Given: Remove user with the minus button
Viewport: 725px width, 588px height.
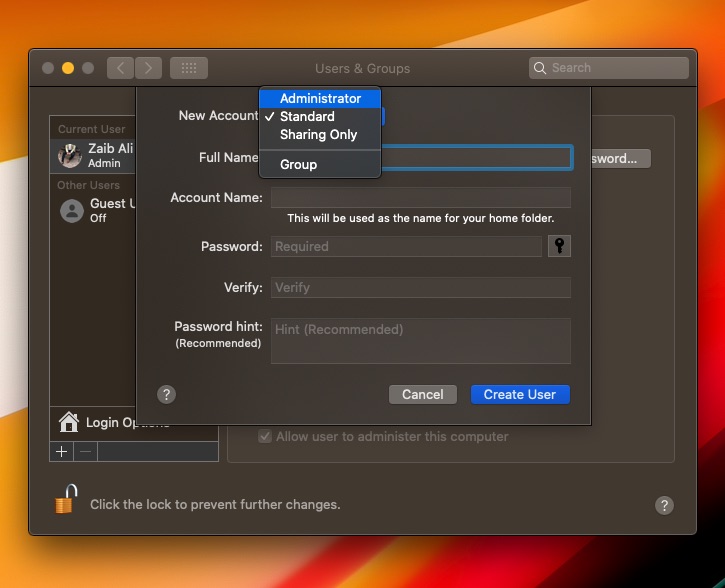Looking at the screenshot, I should tap(86, 452).
